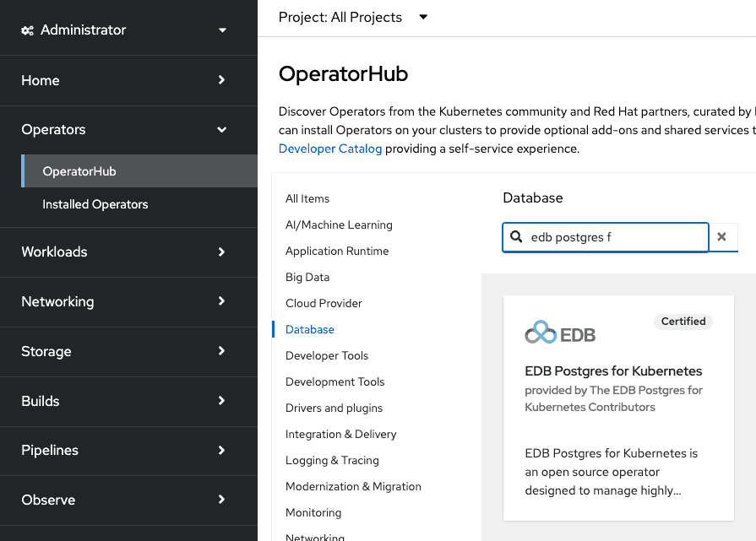756x541 pixels.
Task: Expand the Networking section
Action: pos(127,301)
